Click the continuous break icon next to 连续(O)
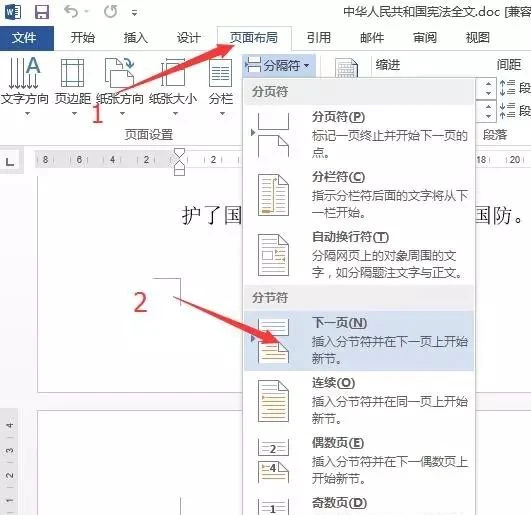The height and width of the screenshot is (515, 531). point(273,401)
